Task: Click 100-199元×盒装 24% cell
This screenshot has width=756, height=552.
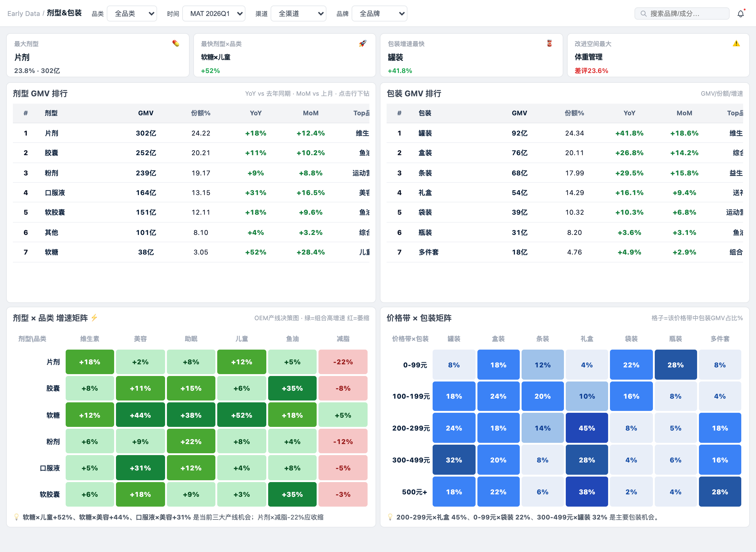Action: [498, 396]
